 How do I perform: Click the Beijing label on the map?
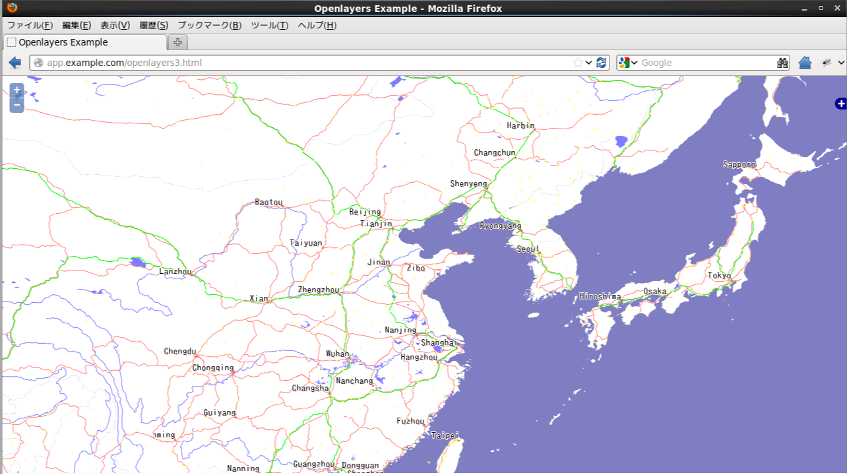(365, 212)
